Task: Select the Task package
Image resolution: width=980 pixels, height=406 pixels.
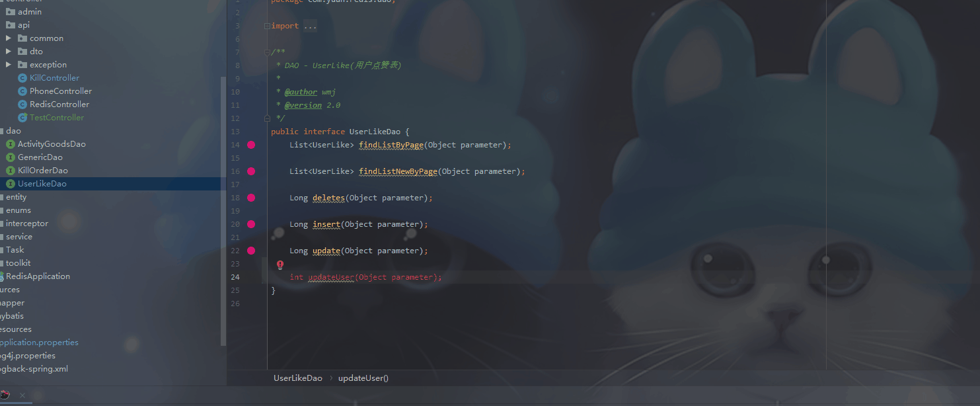Action: coord(15,250)
